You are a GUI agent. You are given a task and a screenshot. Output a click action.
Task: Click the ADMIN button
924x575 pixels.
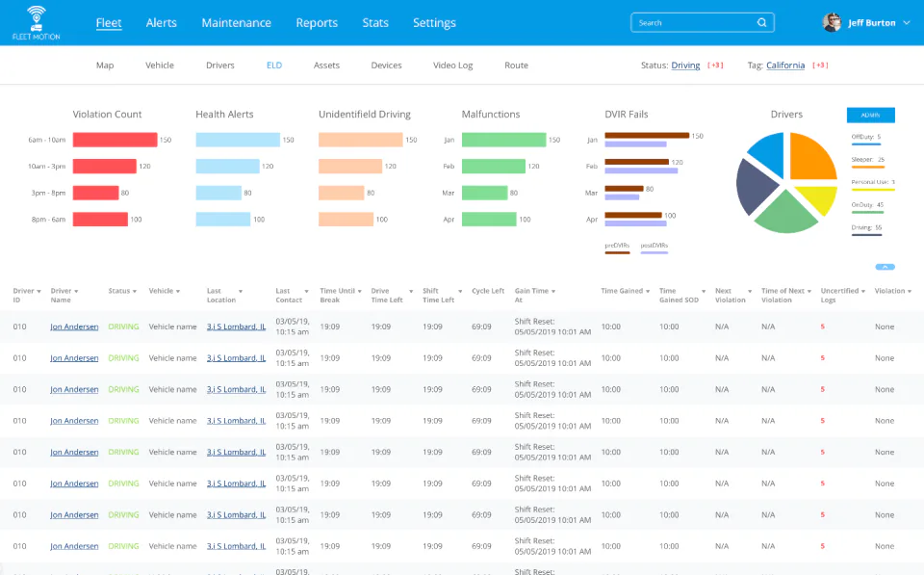pos(870,114)
